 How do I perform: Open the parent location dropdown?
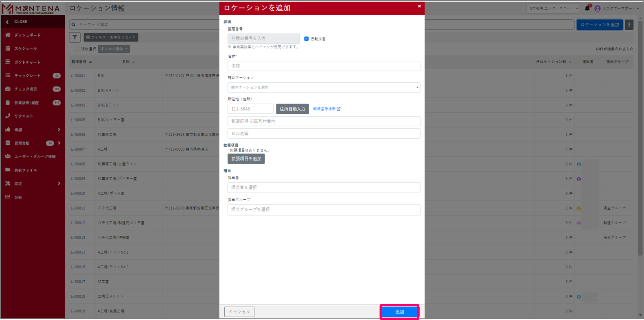tap(323, 87)
